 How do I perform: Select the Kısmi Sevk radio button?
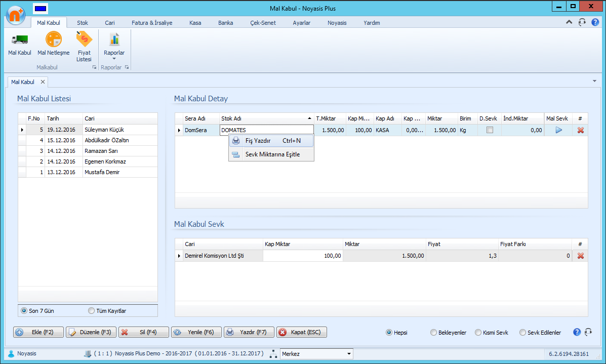[x=478, y=333]
